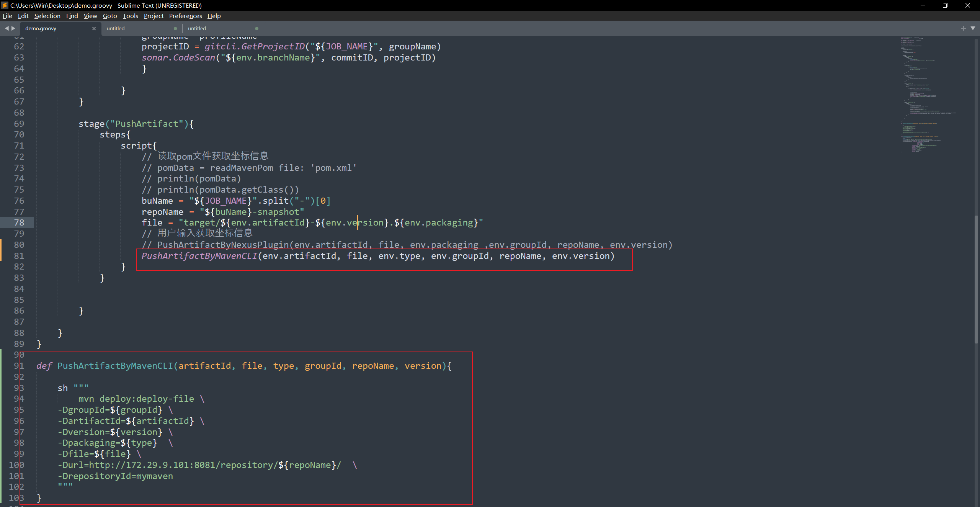Click the back tab navigation arrow
Viewport: 980px width, 507px height.
7,28
